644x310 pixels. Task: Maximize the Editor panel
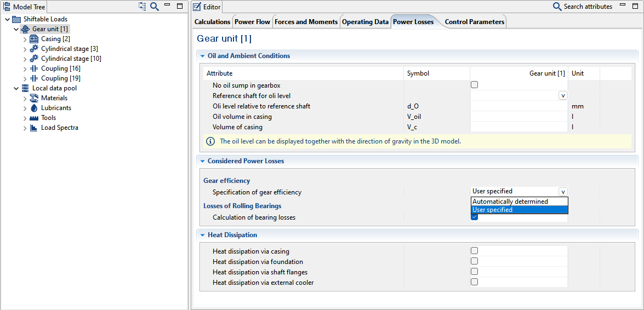(x=635, y=6)
